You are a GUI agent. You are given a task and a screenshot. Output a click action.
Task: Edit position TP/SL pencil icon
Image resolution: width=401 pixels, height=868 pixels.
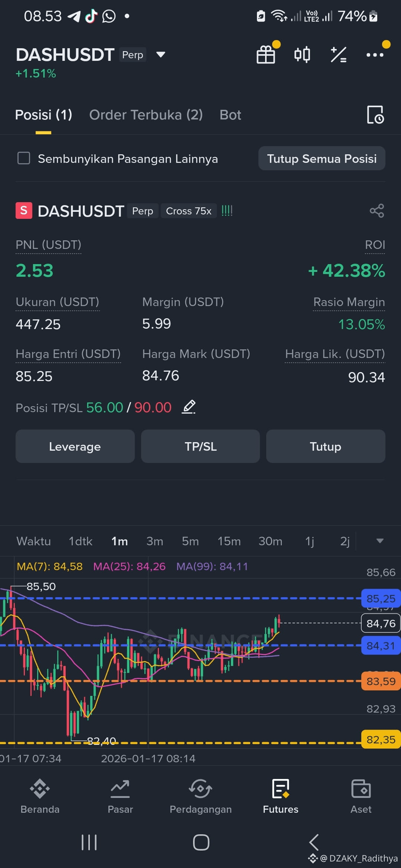tap(189, 407)
